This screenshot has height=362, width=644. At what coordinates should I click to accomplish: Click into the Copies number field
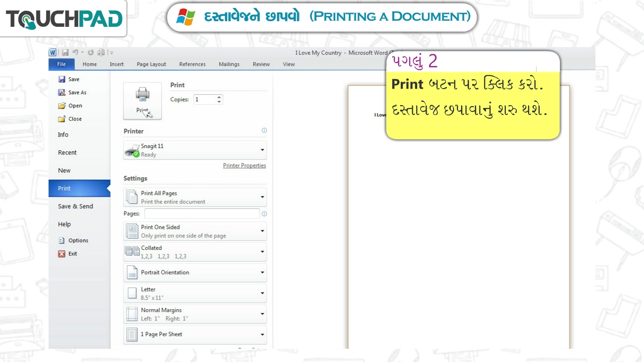click(x=205, y=99)
